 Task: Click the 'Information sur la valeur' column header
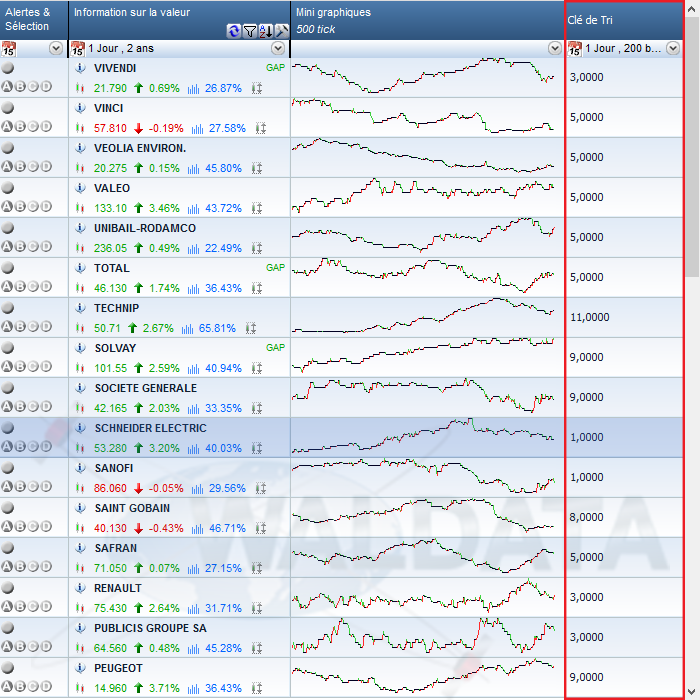tap(179, 20)
